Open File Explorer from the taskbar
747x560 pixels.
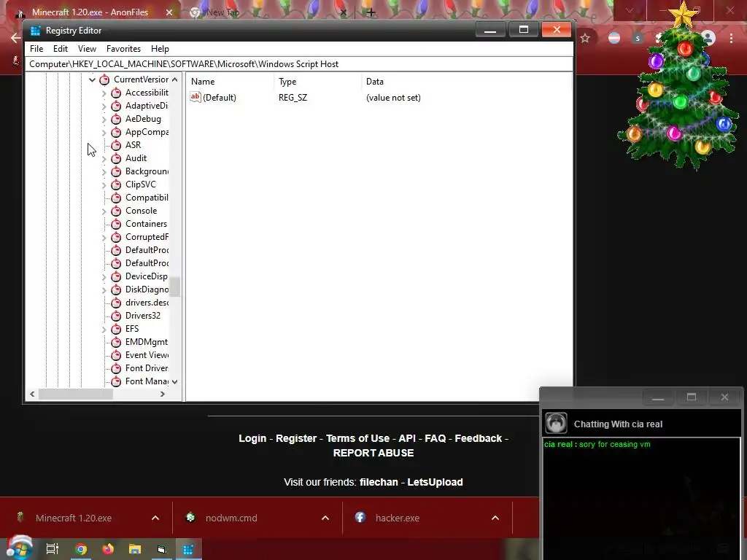coord(135,549)
